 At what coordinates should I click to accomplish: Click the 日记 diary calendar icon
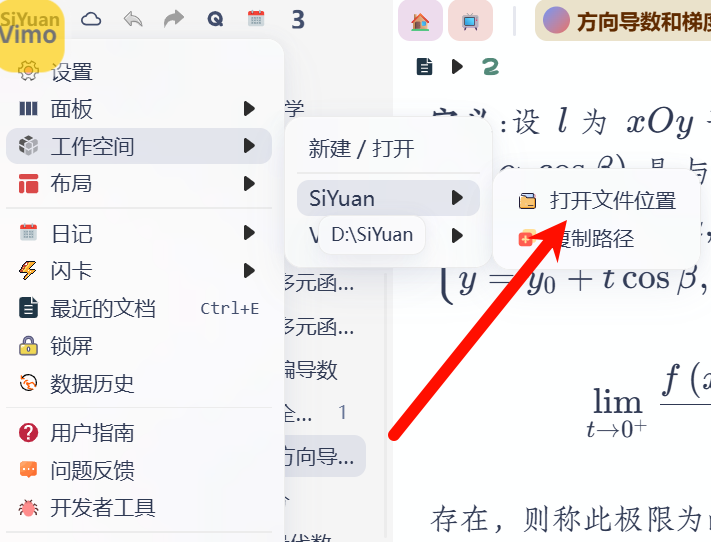(x=28, y=233)
